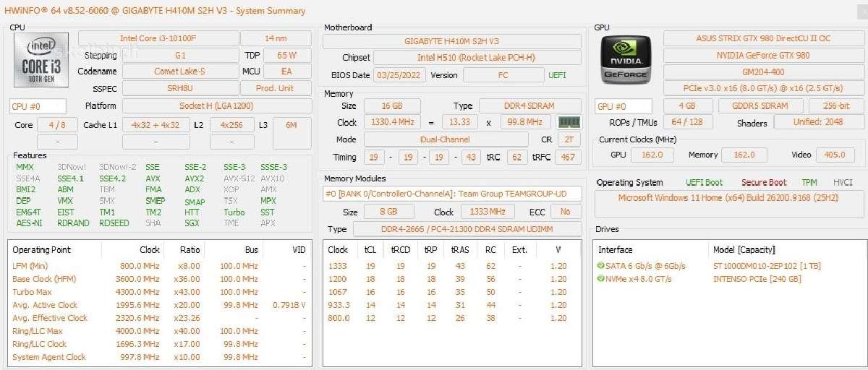This screenshot has height=370, width=868.
Task: Click the SSPEC value SRH8U
Action: tap(180, 88)
